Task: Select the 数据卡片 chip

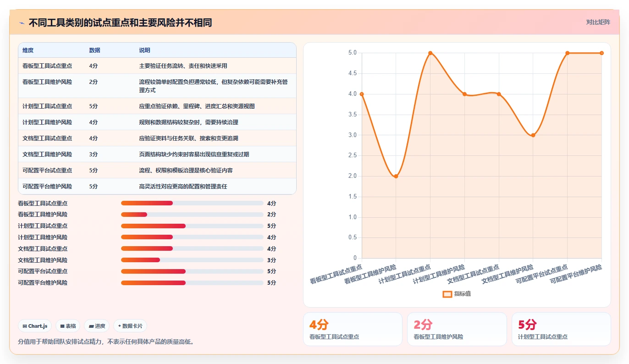Action: click(x=130, y=326)
